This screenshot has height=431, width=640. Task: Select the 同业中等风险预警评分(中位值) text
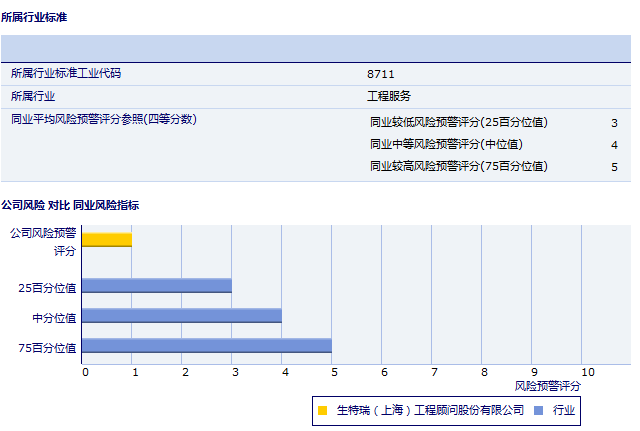click(x=446, y=144)
